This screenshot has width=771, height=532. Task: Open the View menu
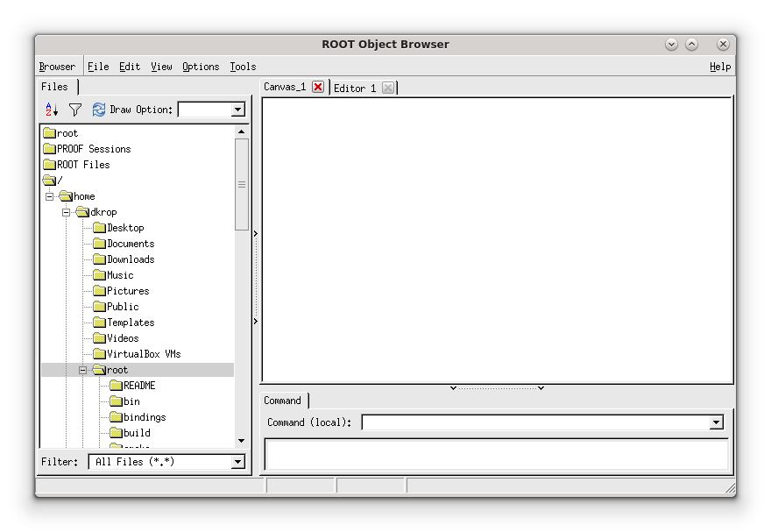click(161, 67)
